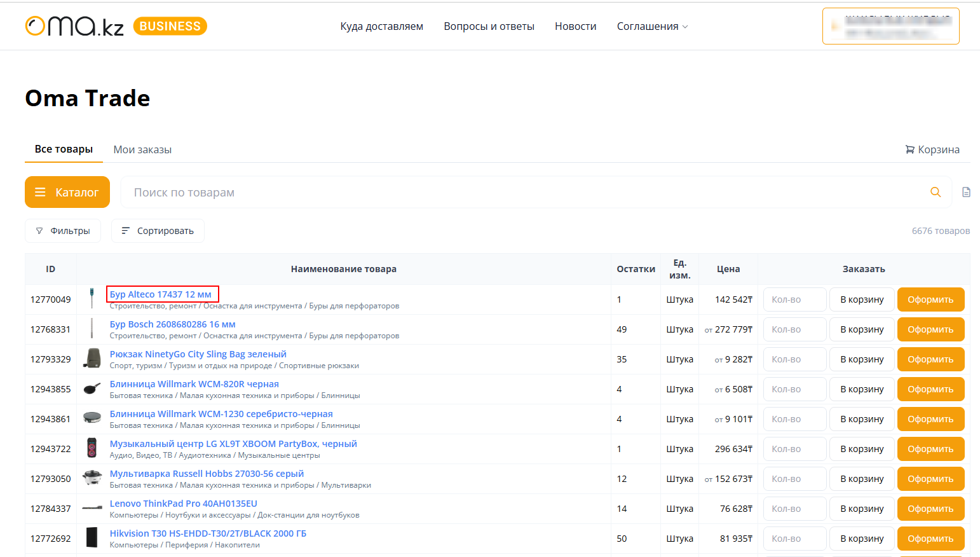Add Russell Hobbs multicooker to cart
980x557 pixels.
[862, 479]
